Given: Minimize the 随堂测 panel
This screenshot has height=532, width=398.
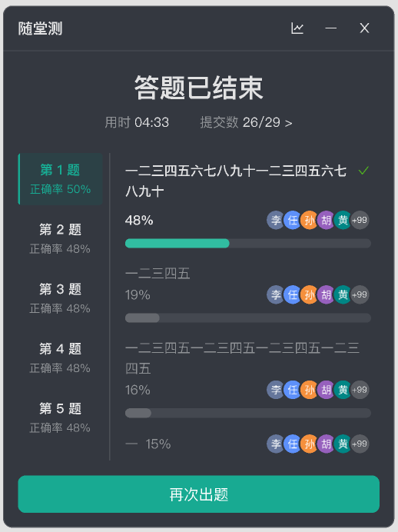Looking at the screenshot, I should (x=331, y=28).
